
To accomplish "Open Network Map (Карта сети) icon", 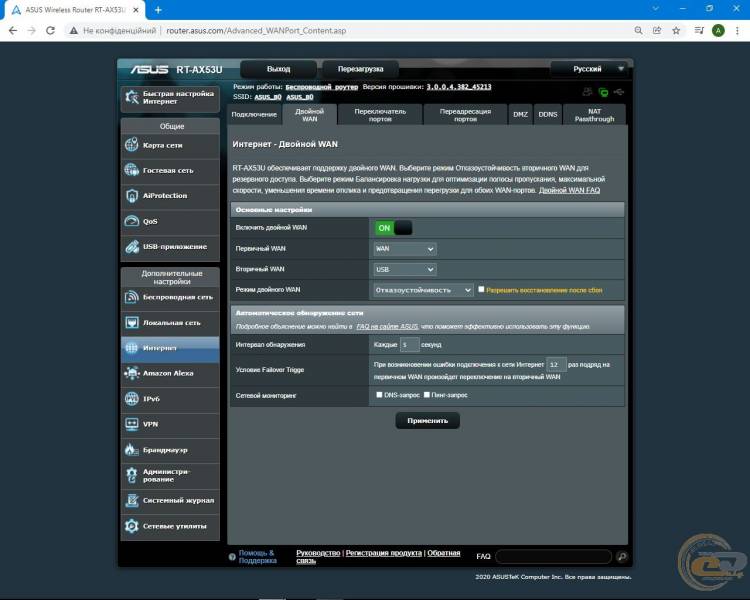I will point(132,144).
